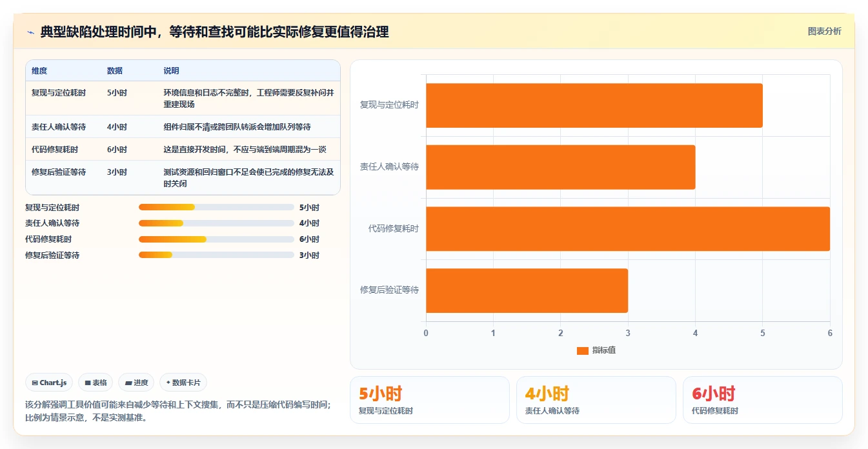
Task: Open the 6小时 代码修复耗时 data card
Action: (x=762, y=400)
